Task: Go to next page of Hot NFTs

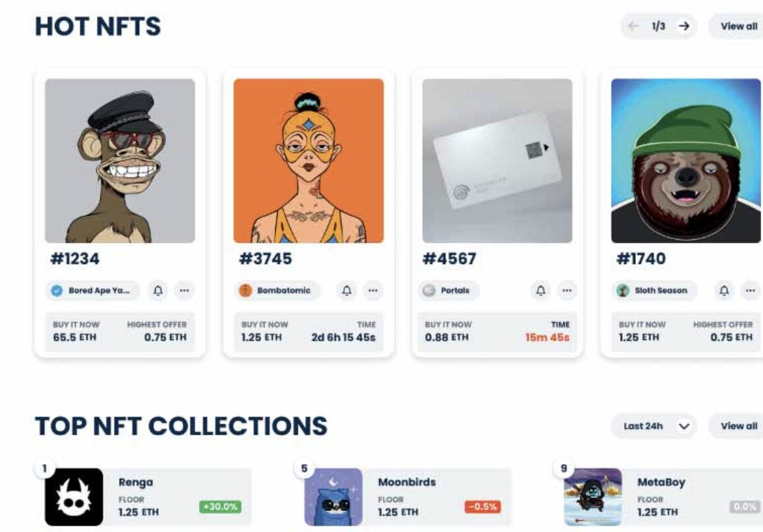Action: click(685, 26)
